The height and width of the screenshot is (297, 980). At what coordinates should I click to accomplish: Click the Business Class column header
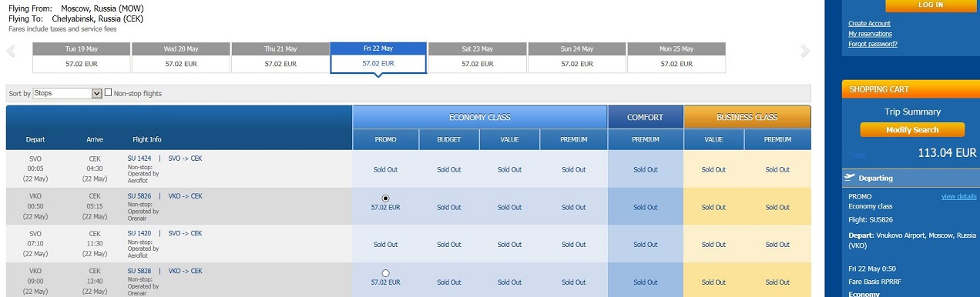click(x=747, y=117)
